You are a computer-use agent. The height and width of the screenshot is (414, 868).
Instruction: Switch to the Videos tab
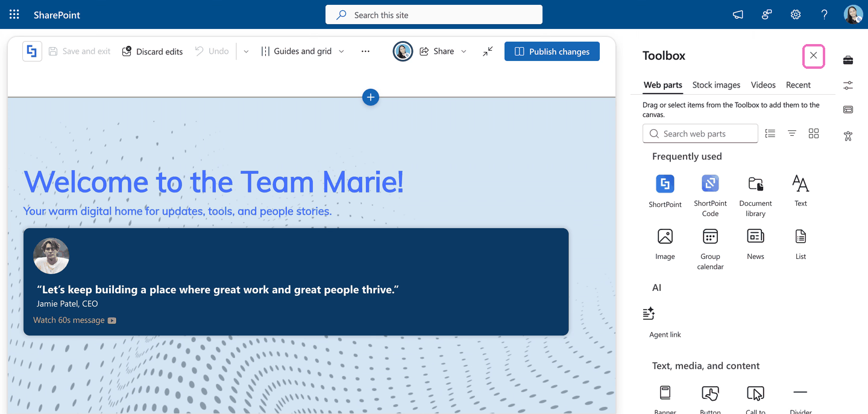click(763, 85)
